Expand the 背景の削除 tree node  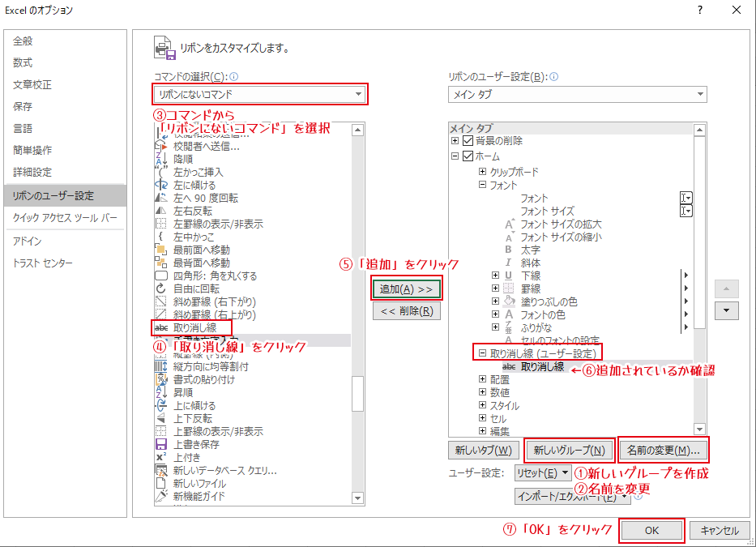point(455,141)
